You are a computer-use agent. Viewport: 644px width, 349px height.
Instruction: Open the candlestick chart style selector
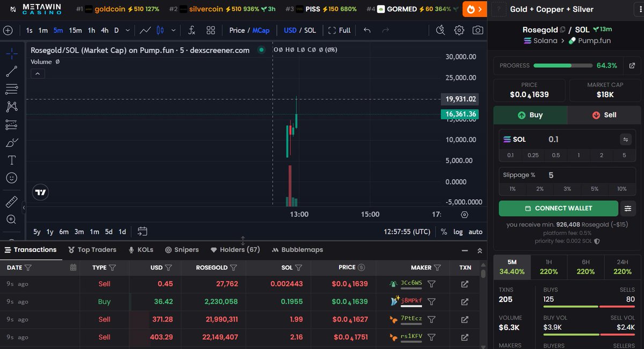click(159, 31)
